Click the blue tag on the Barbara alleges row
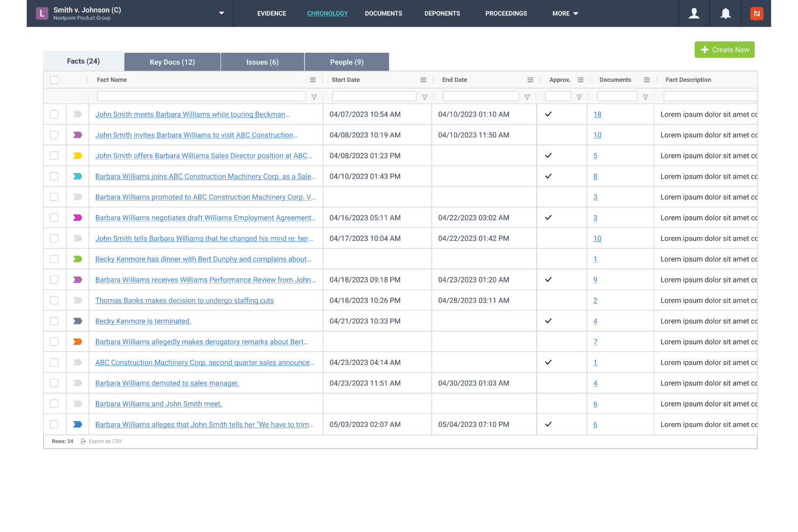Image resolution: width=798 pixels, height=532 pixels. (x=78, y=425)
